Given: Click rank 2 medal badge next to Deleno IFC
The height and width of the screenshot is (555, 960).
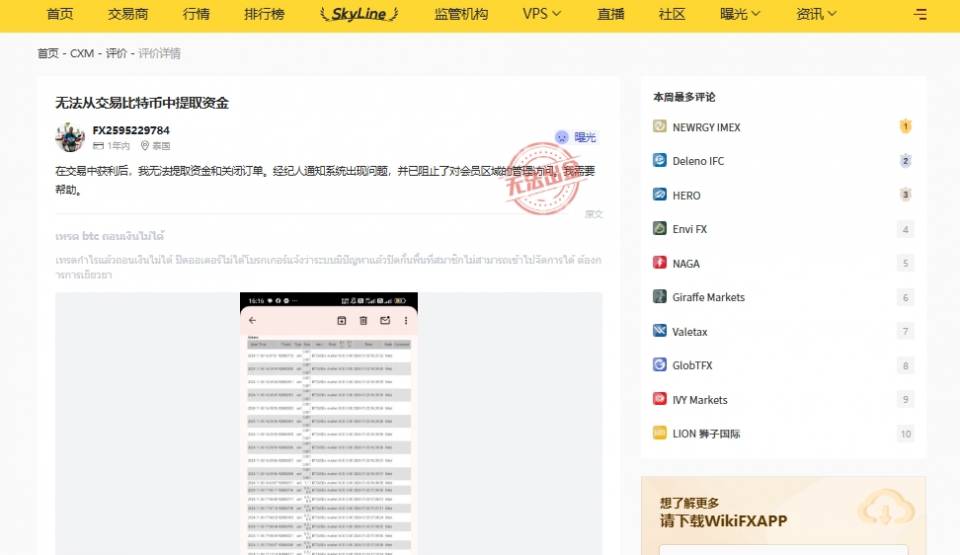Looking at the screenshot, I should tap(906, 160).
